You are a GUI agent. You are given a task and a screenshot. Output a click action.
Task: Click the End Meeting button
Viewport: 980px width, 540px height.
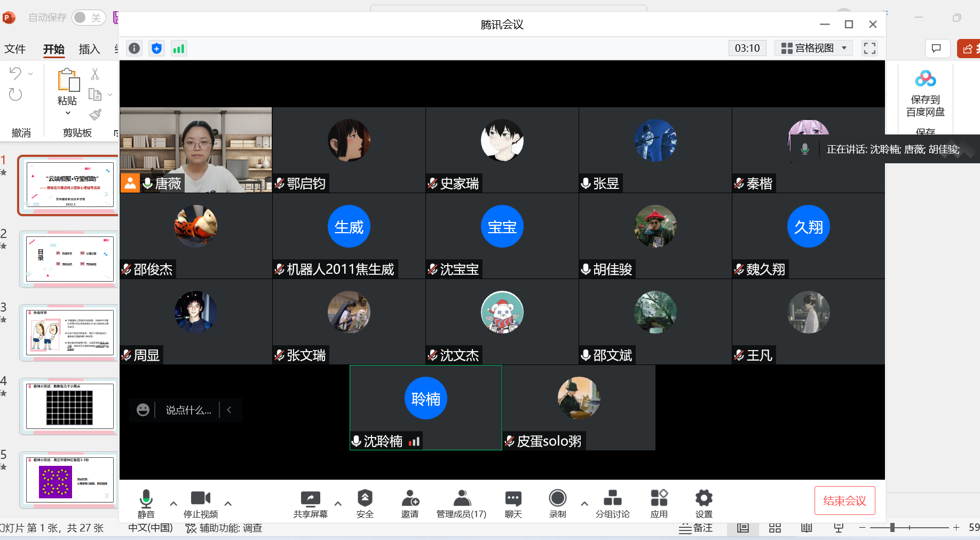844,501
